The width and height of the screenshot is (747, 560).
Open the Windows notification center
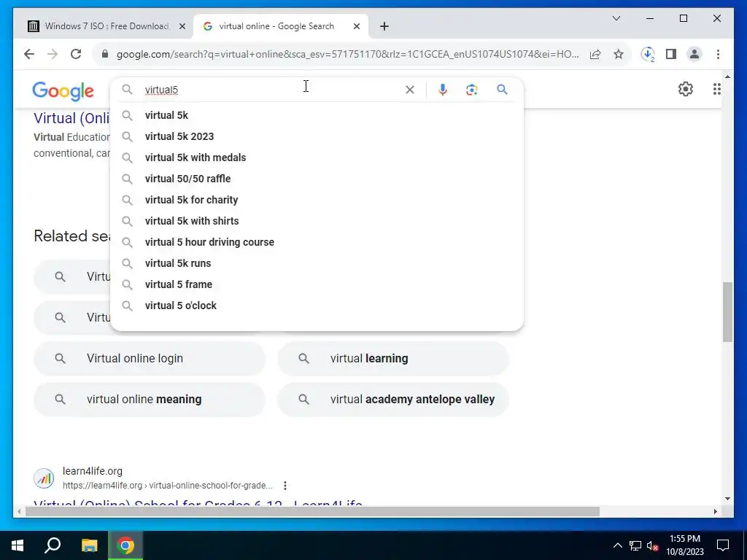pos(723,545)
